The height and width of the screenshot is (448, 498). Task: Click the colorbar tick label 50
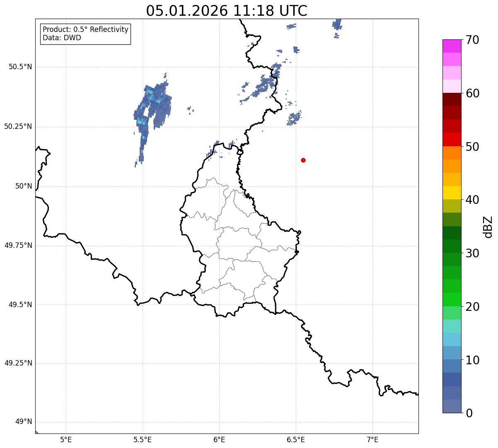coord(472,147)
